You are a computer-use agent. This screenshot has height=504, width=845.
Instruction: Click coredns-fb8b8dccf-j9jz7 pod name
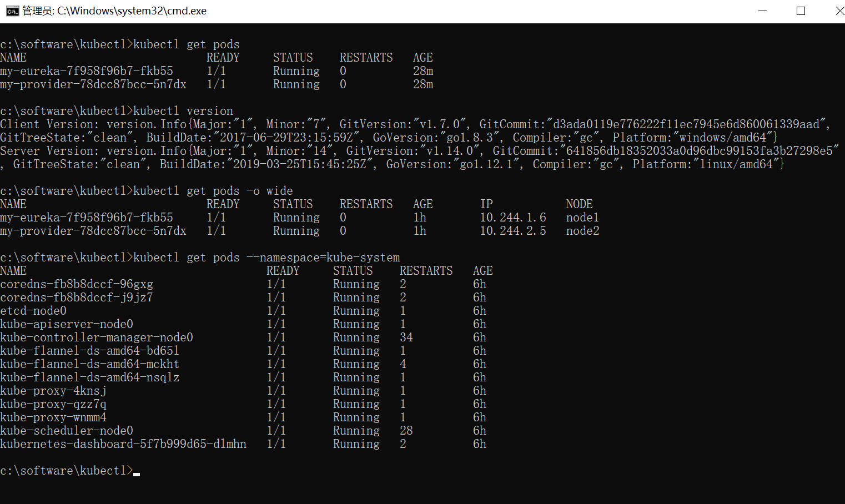click(77, 298)
